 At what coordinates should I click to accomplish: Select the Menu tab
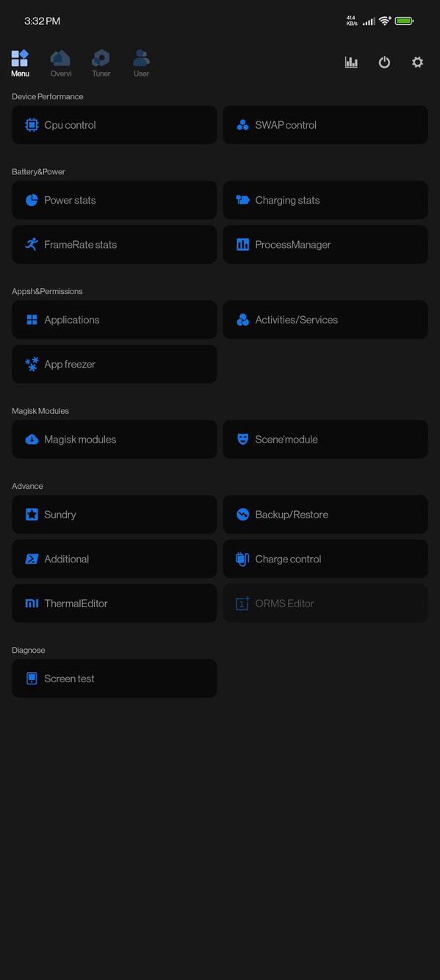tap(20, 63)
